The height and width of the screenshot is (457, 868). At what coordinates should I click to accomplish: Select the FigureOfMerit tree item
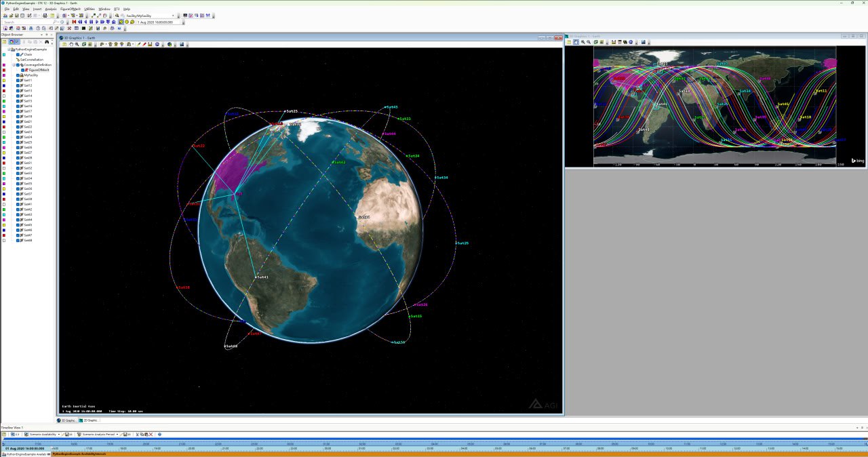[x=39, y=70]
